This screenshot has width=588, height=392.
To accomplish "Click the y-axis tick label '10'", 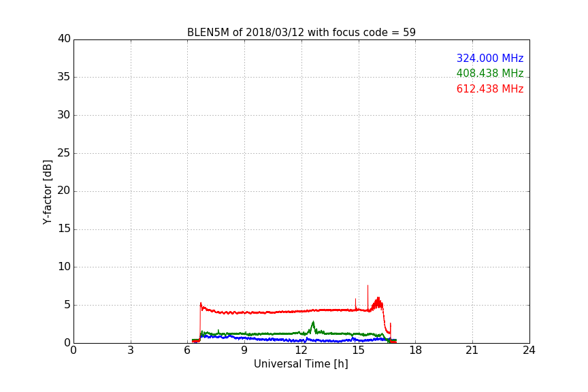I will [x=64, y=267].
